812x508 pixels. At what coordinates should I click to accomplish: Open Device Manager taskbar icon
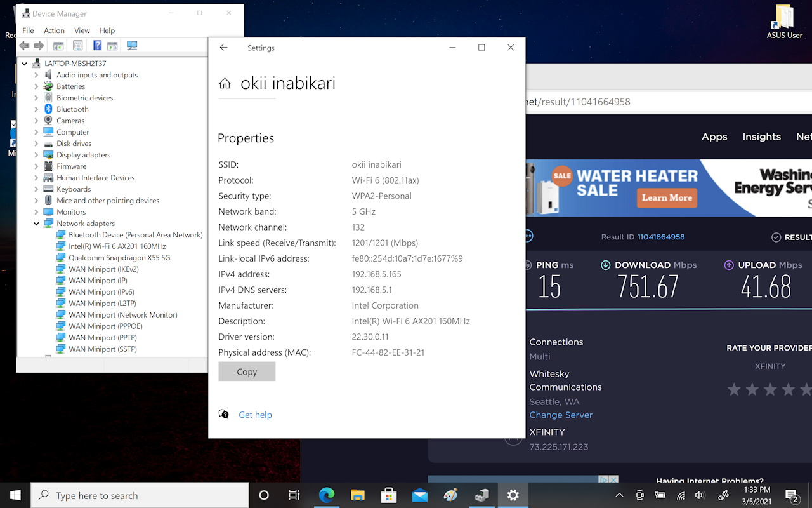coord(482,495)
